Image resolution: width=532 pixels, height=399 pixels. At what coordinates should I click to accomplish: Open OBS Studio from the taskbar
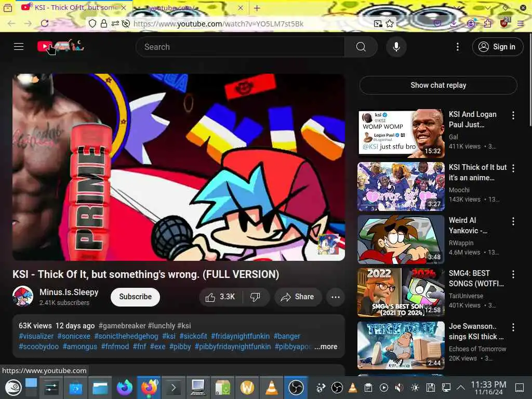296,387
